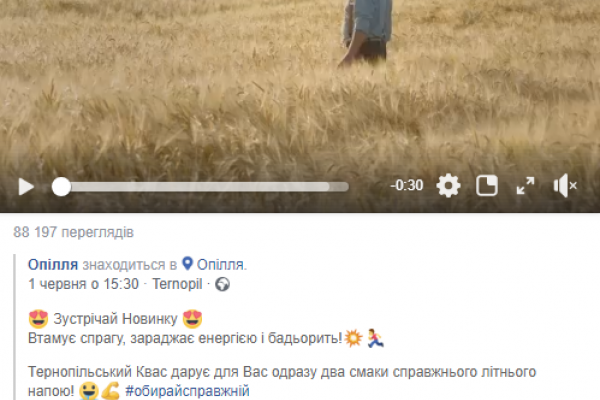
Task: Click the running person emoji
Action: coord(375,338)
